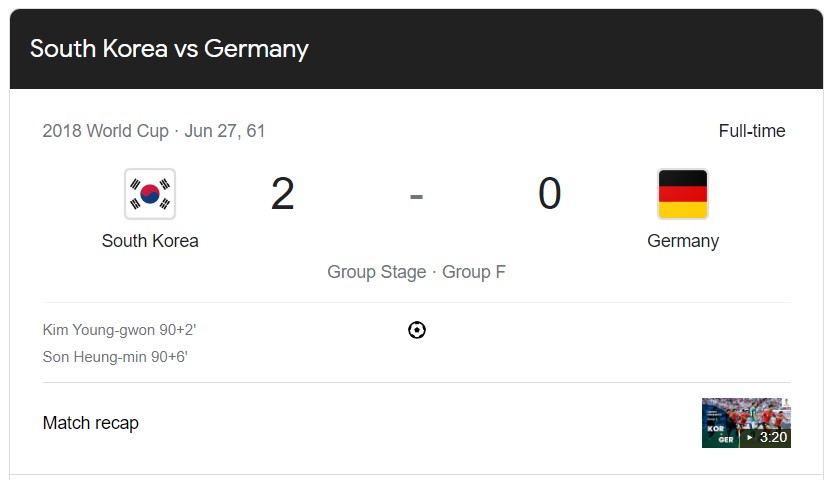Click the South Korea vs Germany header
Screen dimensions: 832x480
point(169,49)
